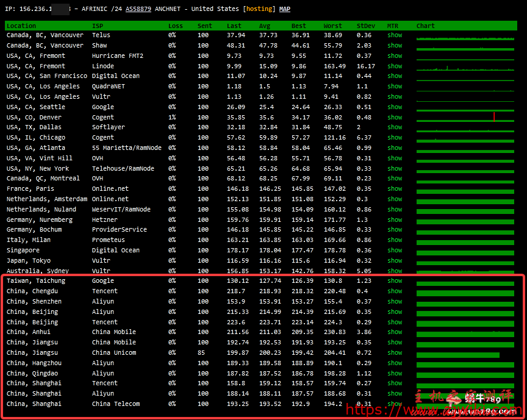Image resolution: width=527 pixels, height=420 pixels.
Task: Show MTR for Fremont Linode row
Action: point(395,66)
